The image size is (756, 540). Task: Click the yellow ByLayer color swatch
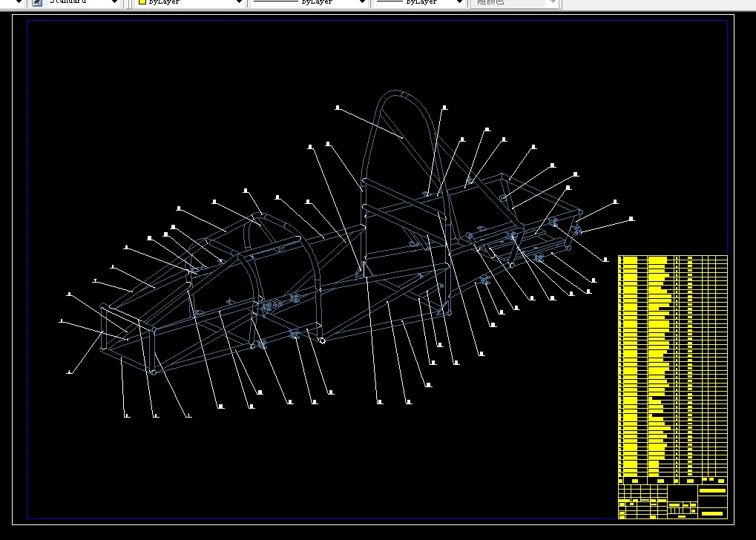coord(142,2)
